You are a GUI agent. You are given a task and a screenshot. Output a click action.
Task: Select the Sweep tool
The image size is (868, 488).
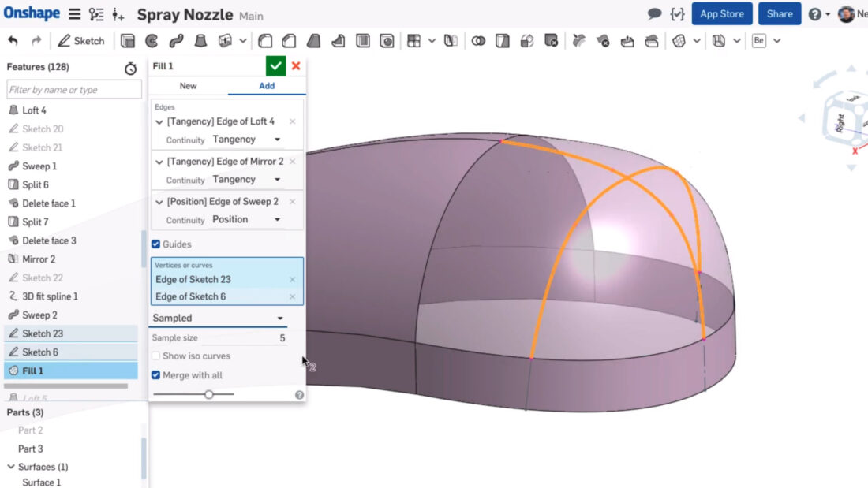178,40
